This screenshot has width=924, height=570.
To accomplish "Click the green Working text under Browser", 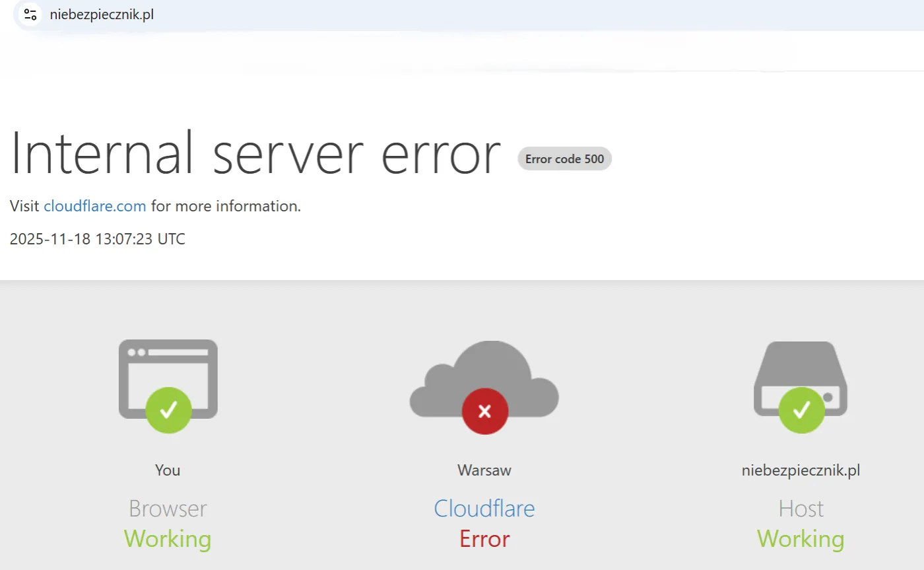I will pos(168,539).
